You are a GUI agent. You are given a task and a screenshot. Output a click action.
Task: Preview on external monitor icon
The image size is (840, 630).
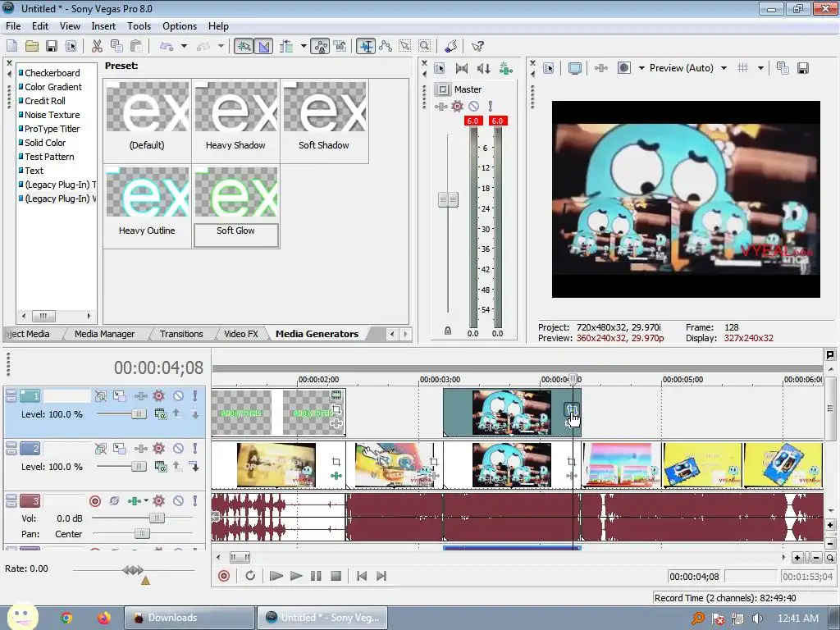point(575,68)
